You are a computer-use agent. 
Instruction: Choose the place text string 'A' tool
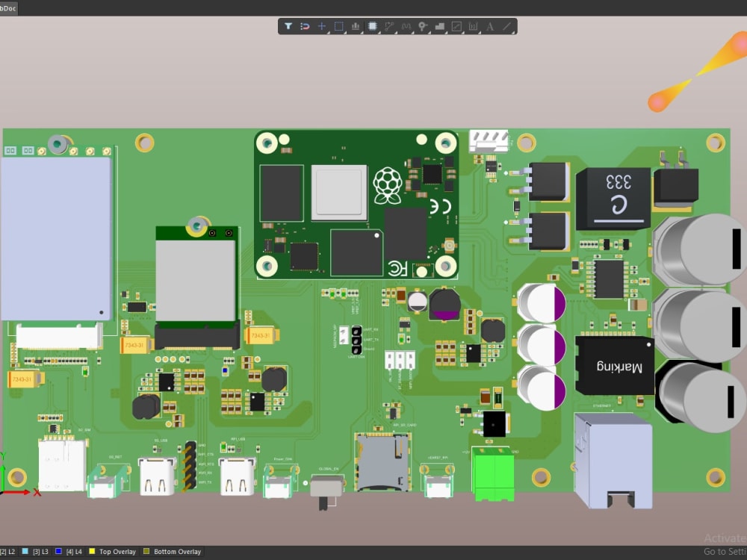pyautogui.click(x=490, y=26)
